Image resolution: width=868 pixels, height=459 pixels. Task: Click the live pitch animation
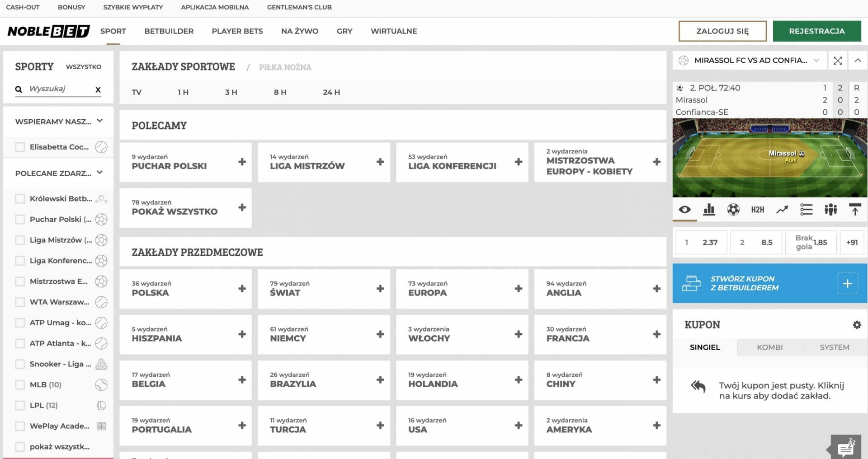770,158
